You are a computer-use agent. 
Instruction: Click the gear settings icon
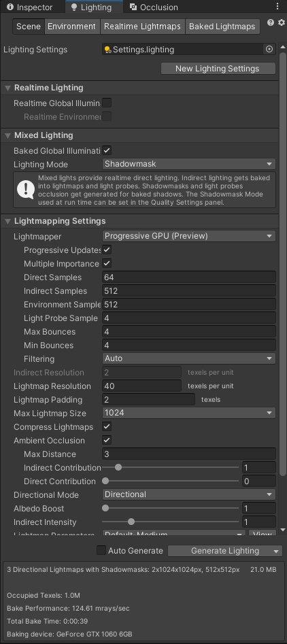[x=282, y=23]
